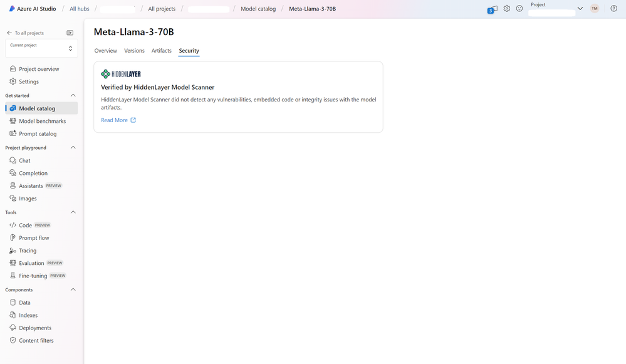The width and height of the screenshot is (626, 364).
Task: Switch to the Versions tab
Action: [134, 51]
